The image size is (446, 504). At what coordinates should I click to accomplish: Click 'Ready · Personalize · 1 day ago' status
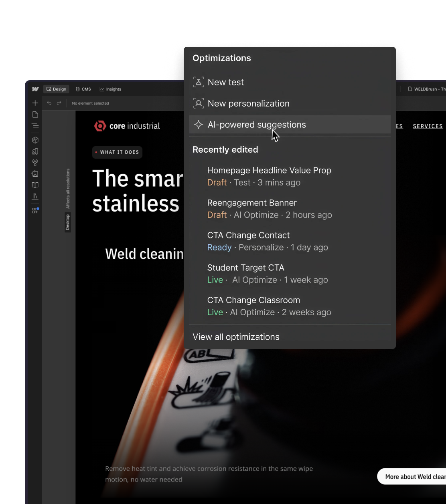pyautogui.click(x=268, y=248)
